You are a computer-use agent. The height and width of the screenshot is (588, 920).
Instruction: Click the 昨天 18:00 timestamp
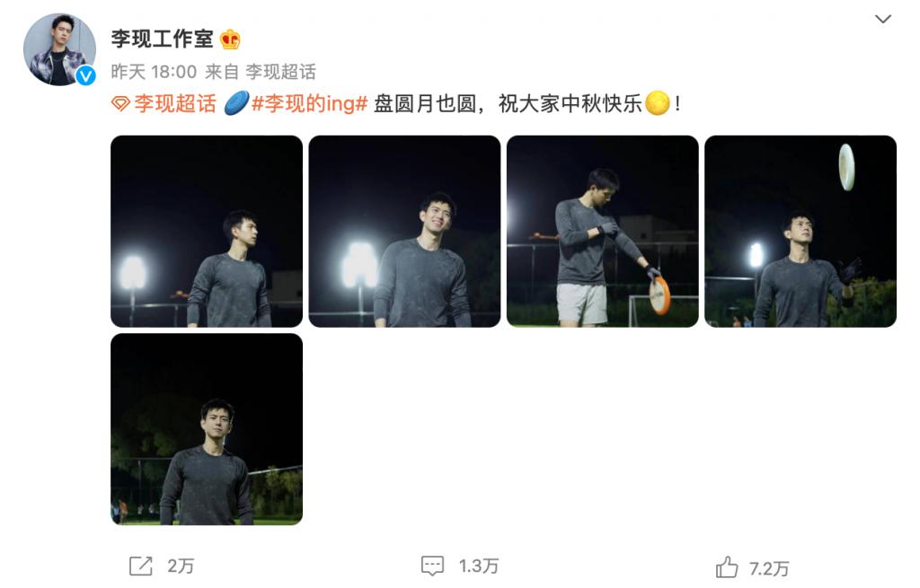(x=154, y=72)
